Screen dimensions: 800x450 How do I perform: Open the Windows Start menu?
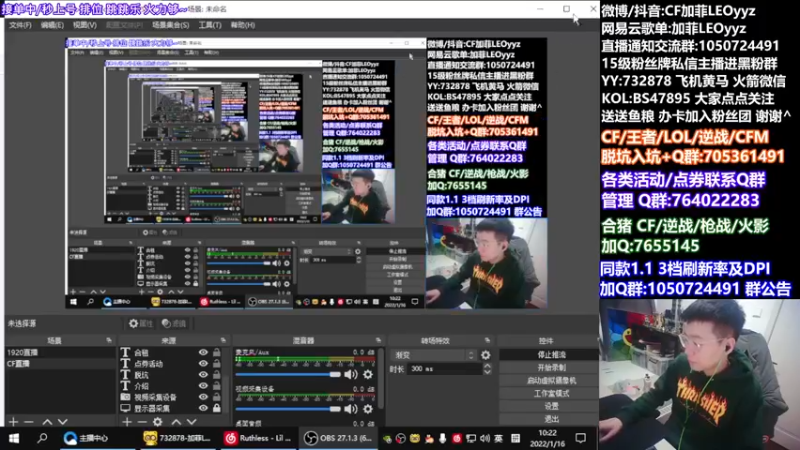coord(14,438)
